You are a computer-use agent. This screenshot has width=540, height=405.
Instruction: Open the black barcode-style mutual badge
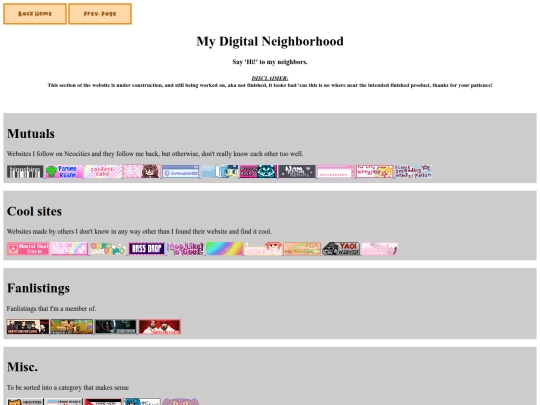(x=25, y=172)
